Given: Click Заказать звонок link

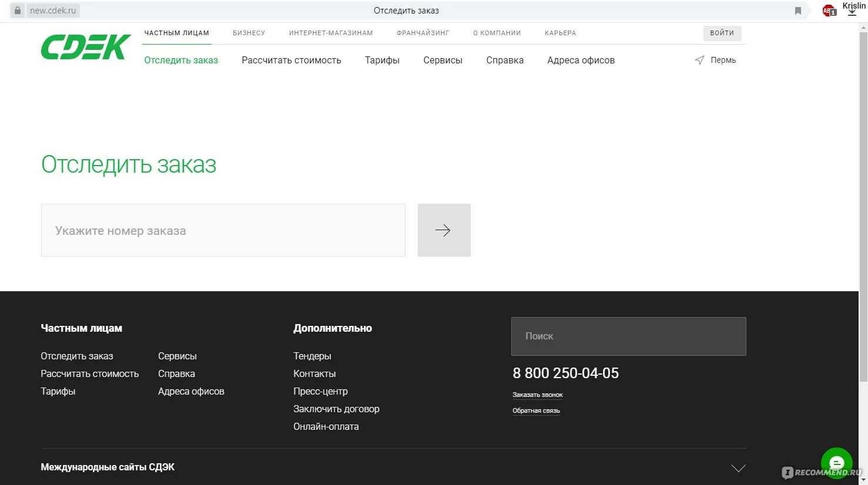Looking at the screenshot, I should [538, 395].
